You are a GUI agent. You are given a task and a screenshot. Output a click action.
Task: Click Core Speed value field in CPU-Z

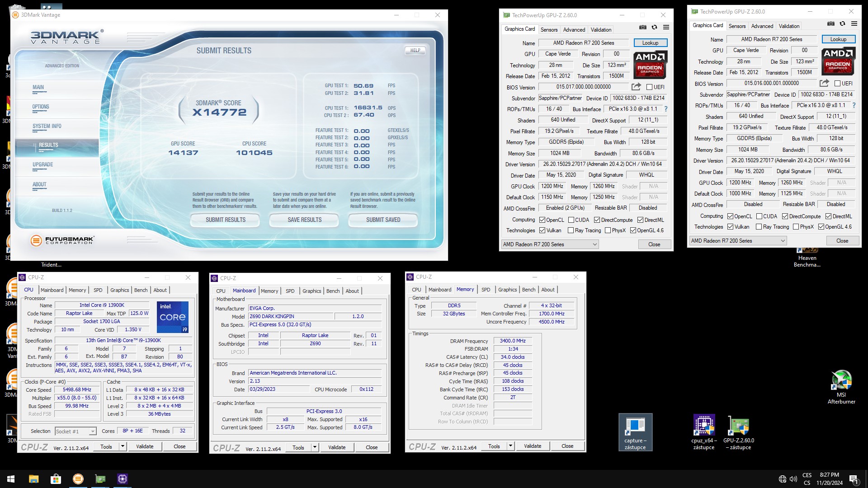pos(77,389)
